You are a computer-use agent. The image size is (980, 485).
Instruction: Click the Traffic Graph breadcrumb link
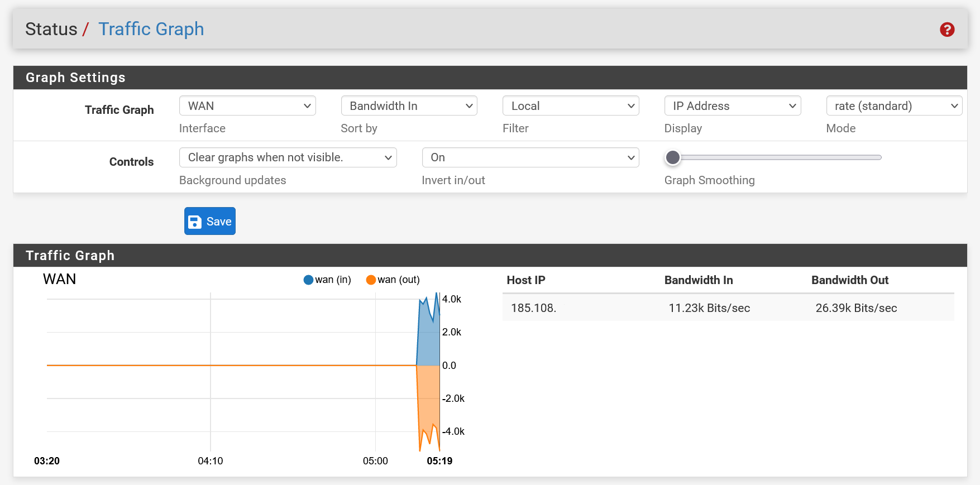pyautogui.click(x=151, y=29)
